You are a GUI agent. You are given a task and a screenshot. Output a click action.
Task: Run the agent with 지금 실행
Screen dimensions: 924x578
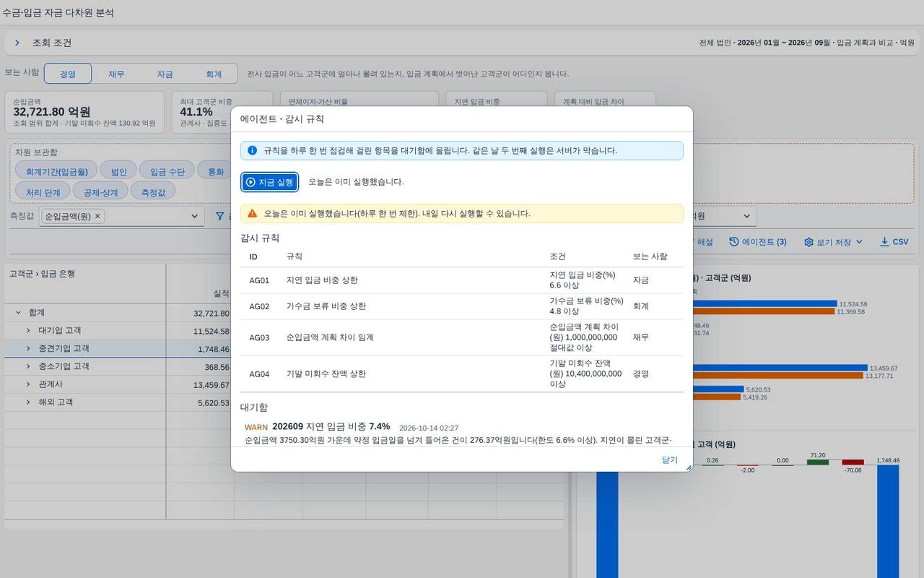click(269, 182)
